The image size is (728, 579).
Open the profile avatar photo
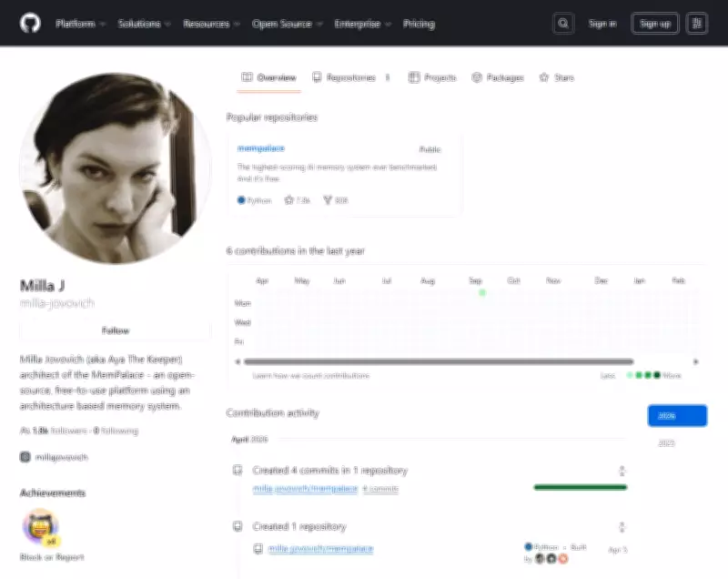click(116, 168)
